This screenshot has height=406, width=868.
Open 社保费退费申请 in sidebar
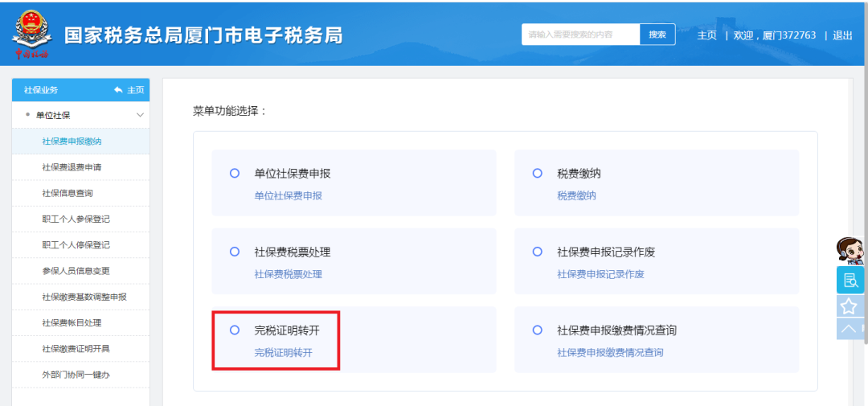pyautogui.click(x=81, y=167)
